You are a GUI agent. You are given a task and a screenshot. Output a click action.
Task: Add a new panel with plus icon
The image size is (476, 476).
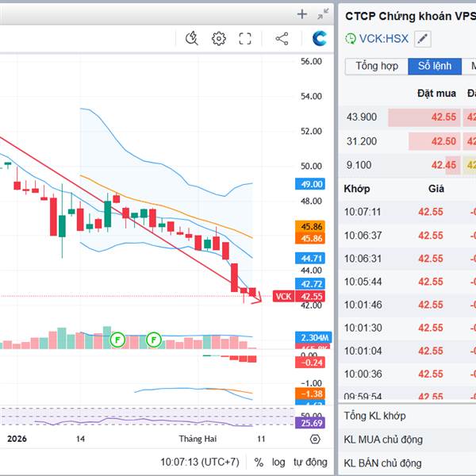[x=301, y=13]
